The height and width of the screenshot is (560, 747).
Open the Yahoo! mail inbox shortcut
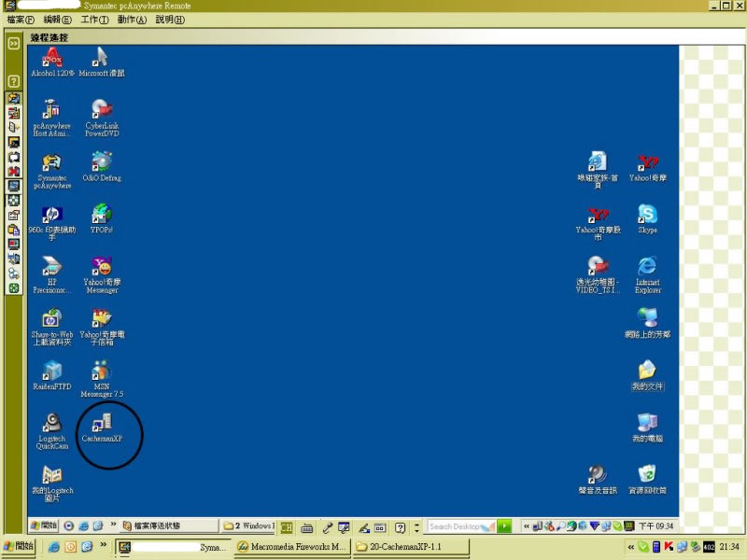coord(102,328)
